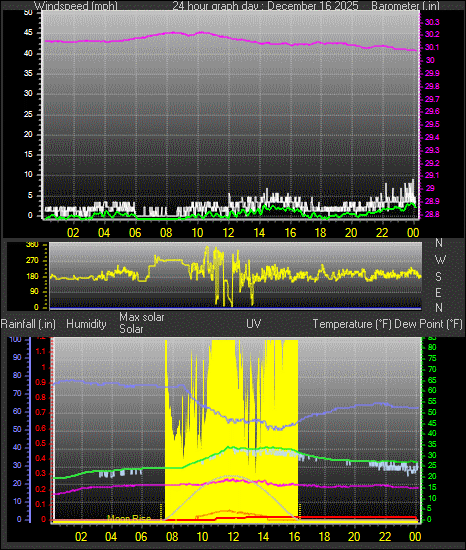
Task: Click the 180 degree wind direction label
Action: pos(32,276)
